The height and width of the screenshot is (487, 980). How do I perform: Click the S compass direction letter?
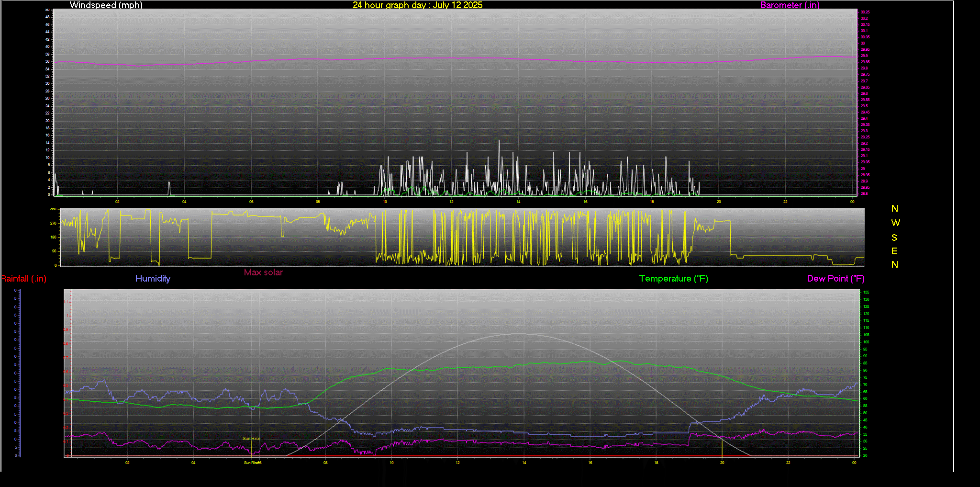pyautogui.click(x=894, y=238)
